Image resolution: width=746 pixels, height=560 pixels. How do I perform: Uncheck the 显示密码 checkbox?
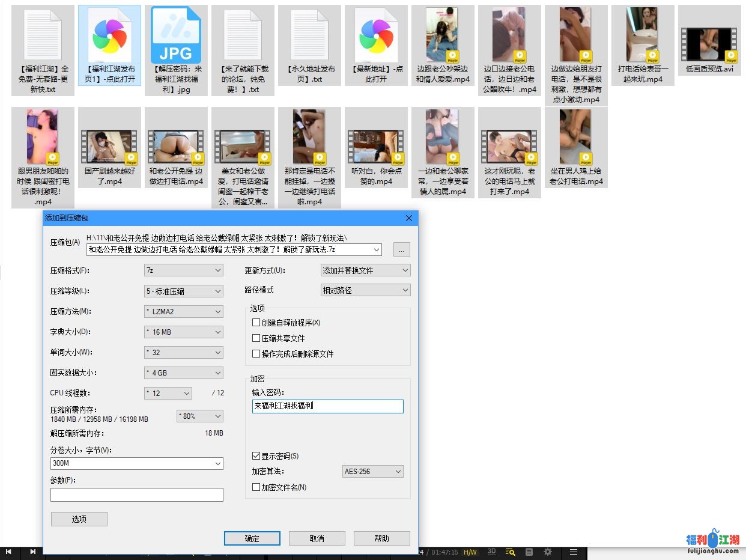[256, 456]
